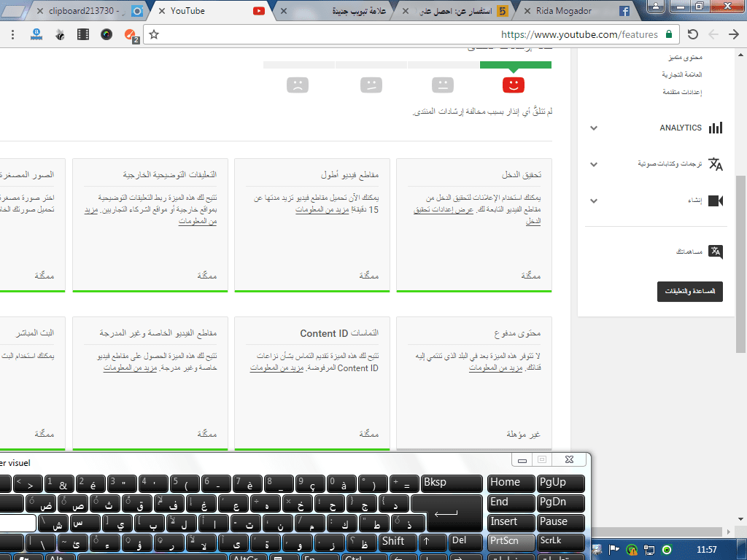This screenshot has height=560, width=747.
Task: Click the مساهماتك translation icon in the sidebar
Action: (x=716, y=252)
